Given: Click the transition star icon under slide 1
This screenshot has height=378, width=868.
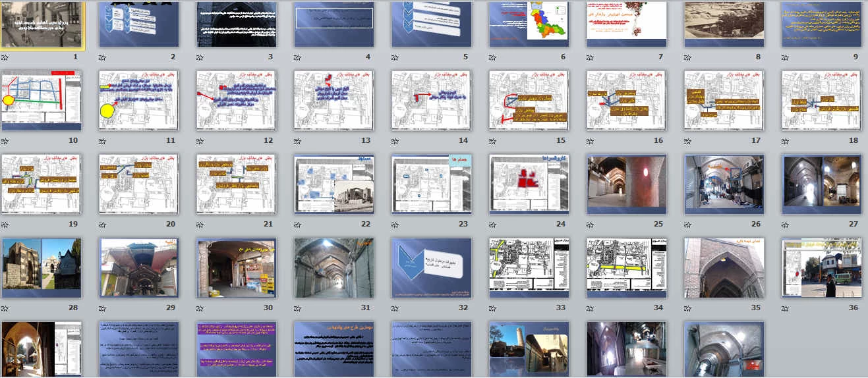Looking at the screenshot, I should [5, 57].
